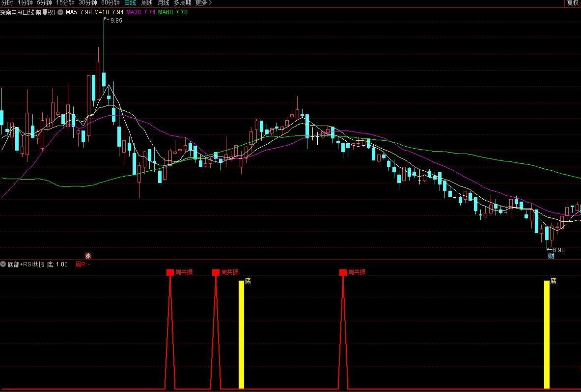
Task: Switch to the 月线 monthly chart tab
Action: (x=164, y=3)
